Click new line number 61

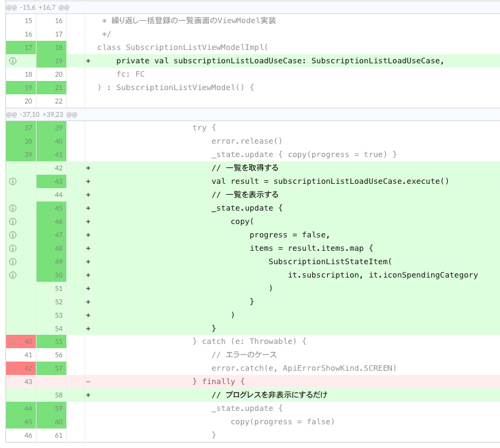tap(58, 435)
